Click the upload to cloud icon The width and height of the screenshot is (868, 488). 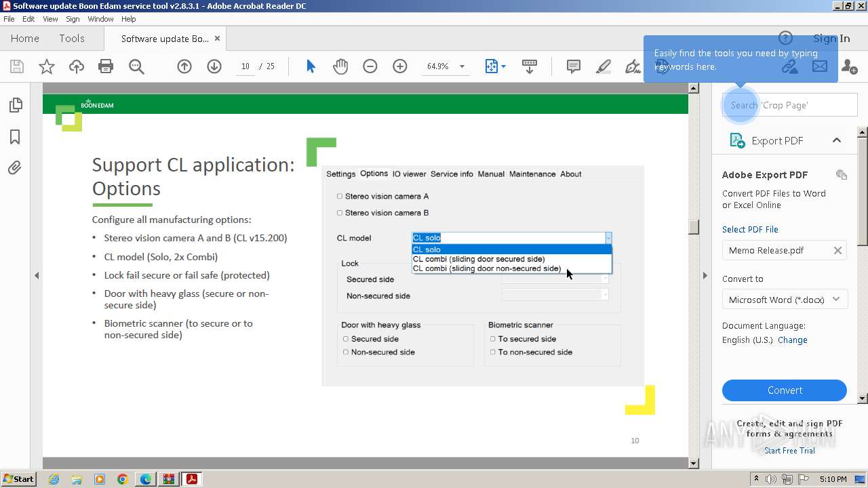tap(77, 66)
